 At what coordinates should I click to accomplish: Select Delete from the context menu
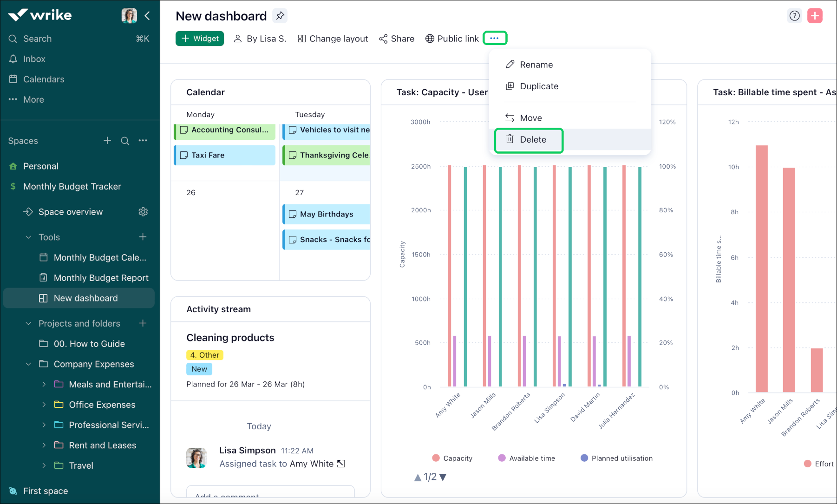coord(532,140)
